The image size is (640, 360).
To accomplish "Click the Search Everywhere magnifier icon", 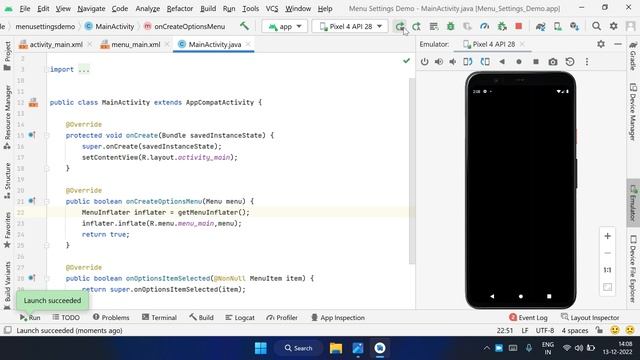I will [x=596, y=27].
